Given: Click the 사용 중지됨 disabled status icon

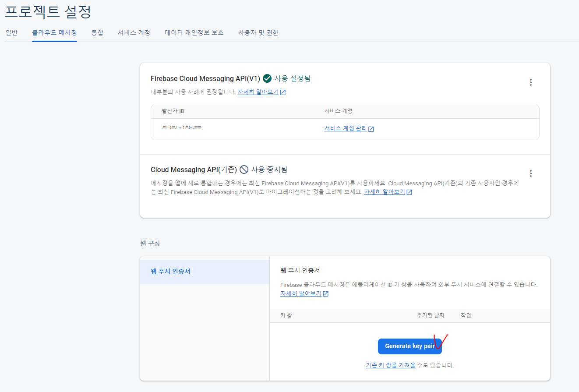Looking at the screenshot, I should [x=244, y=170].
